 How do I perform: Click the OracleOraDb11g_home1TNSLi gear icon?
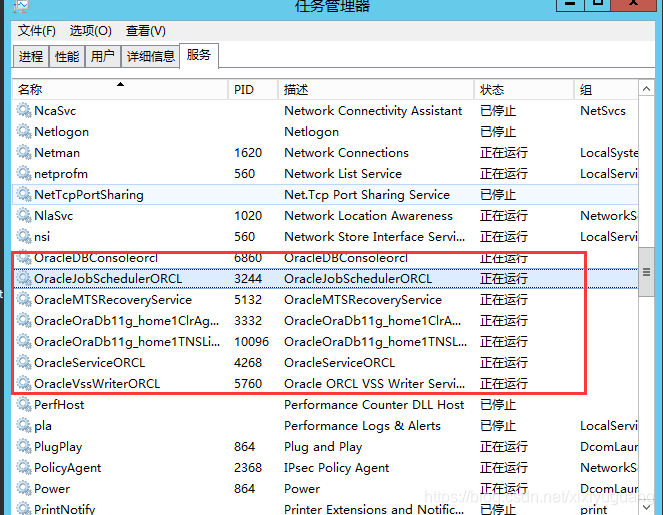click(24, 341)
